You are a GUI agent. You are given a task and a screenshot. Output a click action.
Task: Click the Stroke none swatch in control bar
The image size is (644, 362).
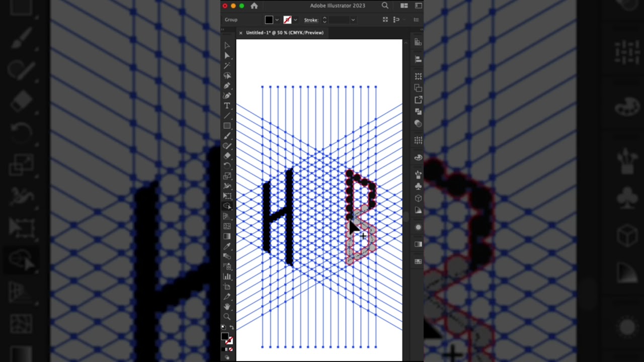coord(287,20)
